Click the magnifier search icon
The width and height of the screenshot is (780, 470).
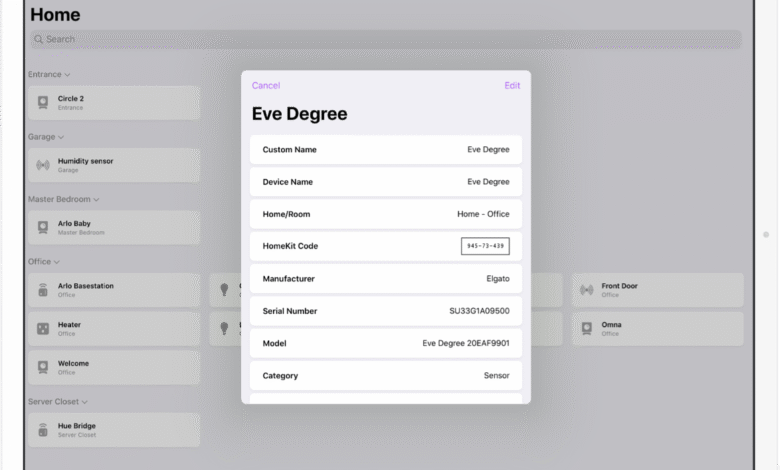tap(38, 39)
